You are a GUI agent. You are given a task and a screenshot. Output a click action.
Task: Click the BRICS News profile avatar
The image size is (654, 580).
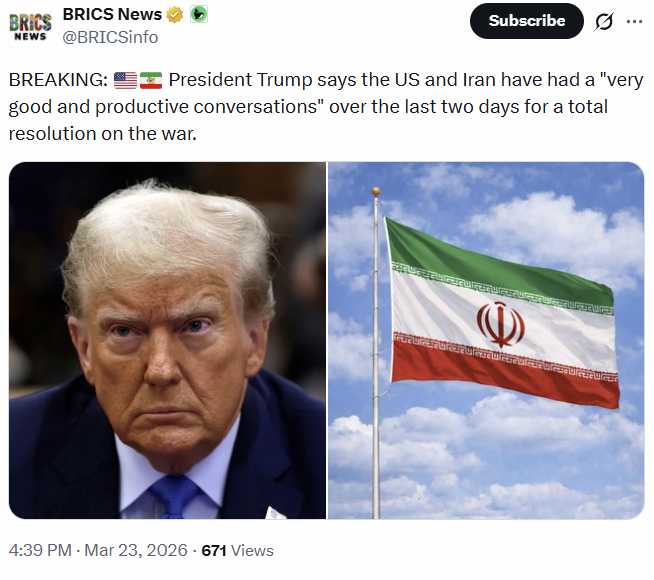coord(30,24)
